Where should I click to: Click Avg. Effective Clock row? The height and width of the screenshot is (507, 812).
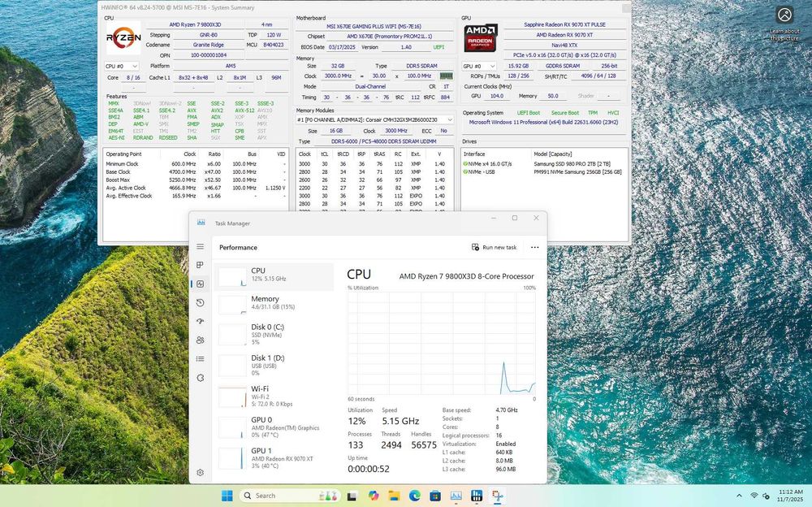pyautogui.click(x=196, y=196)
